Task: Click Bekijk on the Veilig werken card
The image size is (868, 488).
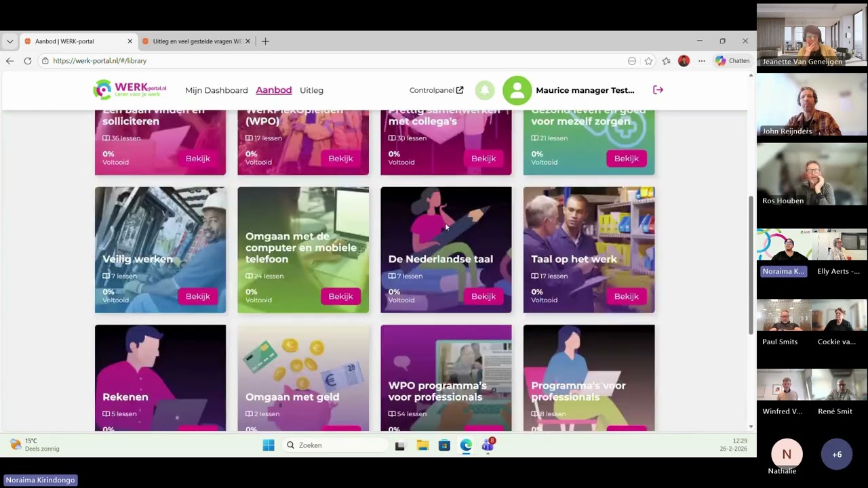Action: [198, 296]
